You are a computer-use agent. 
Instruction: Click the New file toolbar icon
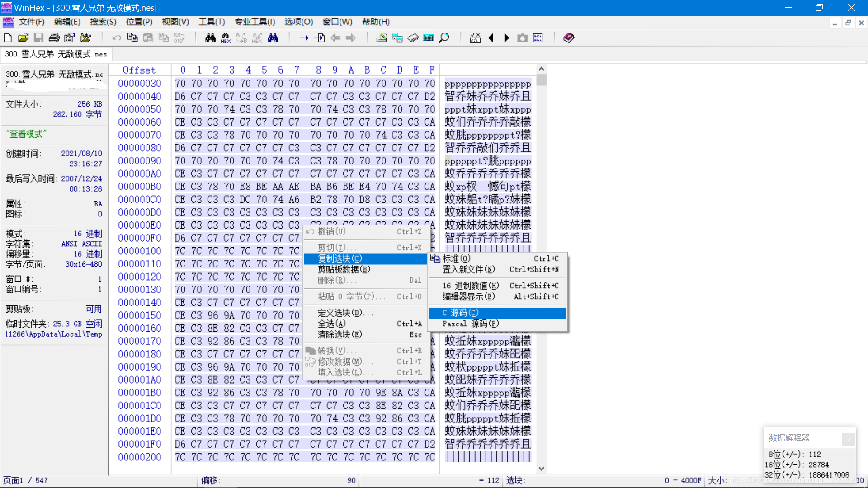[8, 38]
